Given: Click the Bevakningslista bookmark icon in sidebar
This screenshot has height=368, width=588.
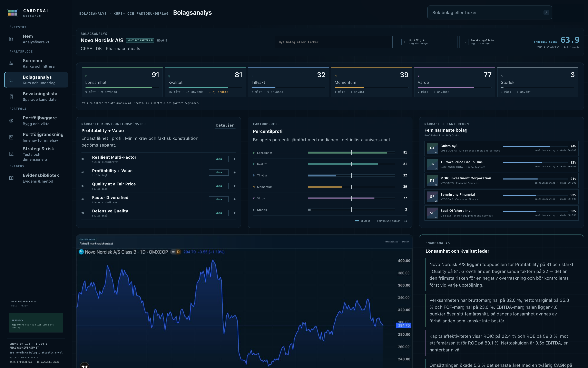Looking at the screenshot, I should pos(11,97).
